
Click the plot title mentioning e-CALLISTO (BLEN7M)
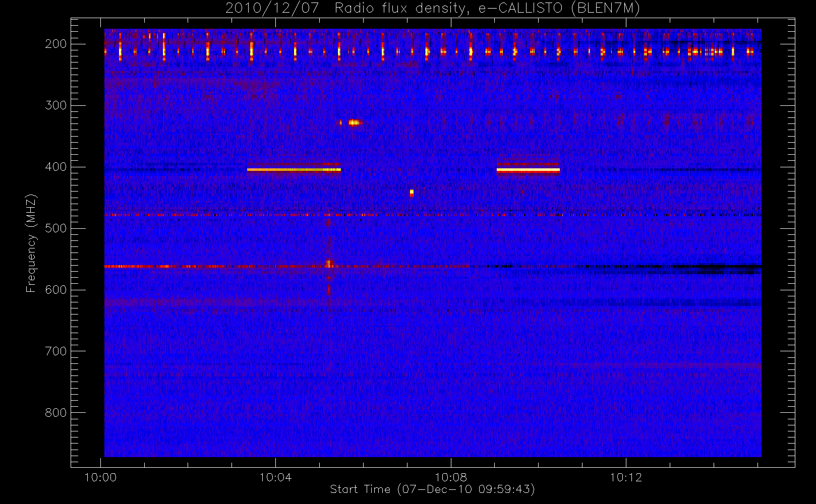tap(433, 9)
